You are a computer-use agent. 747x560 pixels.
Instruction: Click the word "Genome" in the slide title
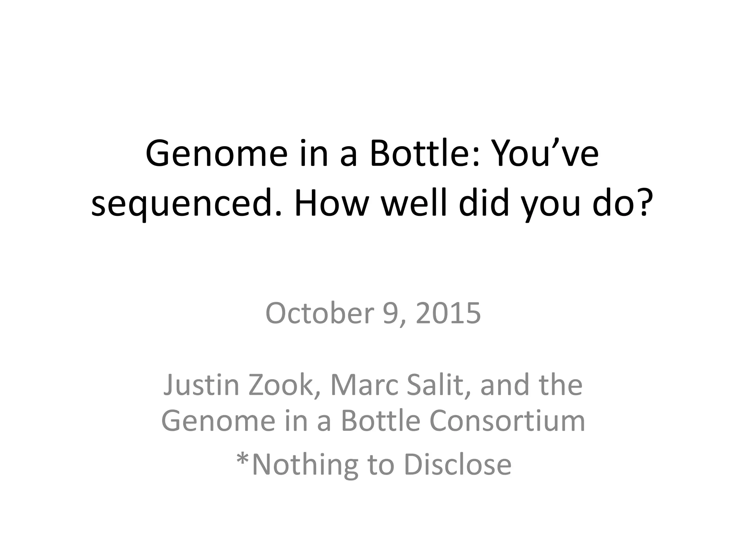coord(216,154)
